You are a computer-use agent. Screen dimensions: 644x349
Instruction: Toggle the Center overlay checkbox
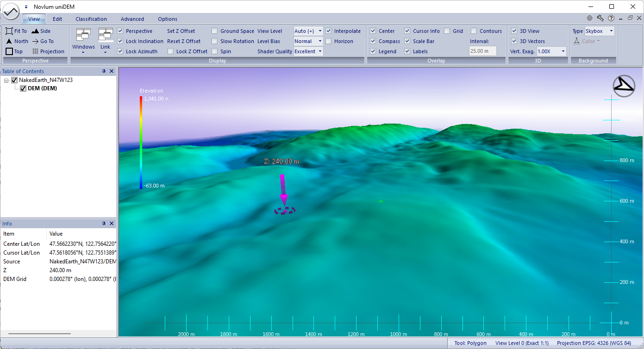(x=373, y=31)
